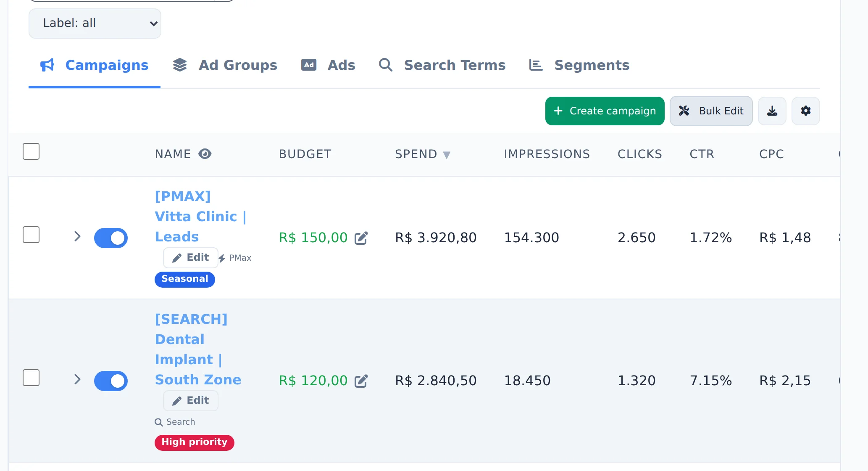The height and width of the screenshot is (471, 868).
Task: Click the BUDGET column header
Action: [305, 154]
